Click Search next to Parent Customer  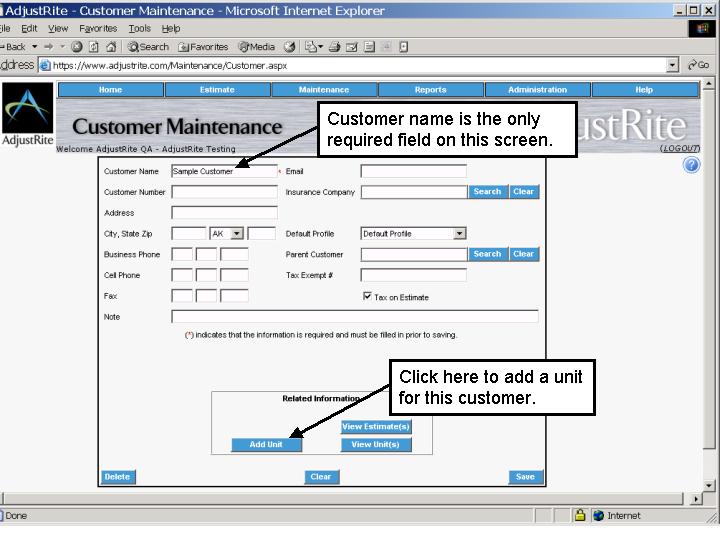click(x=488, y=254)
